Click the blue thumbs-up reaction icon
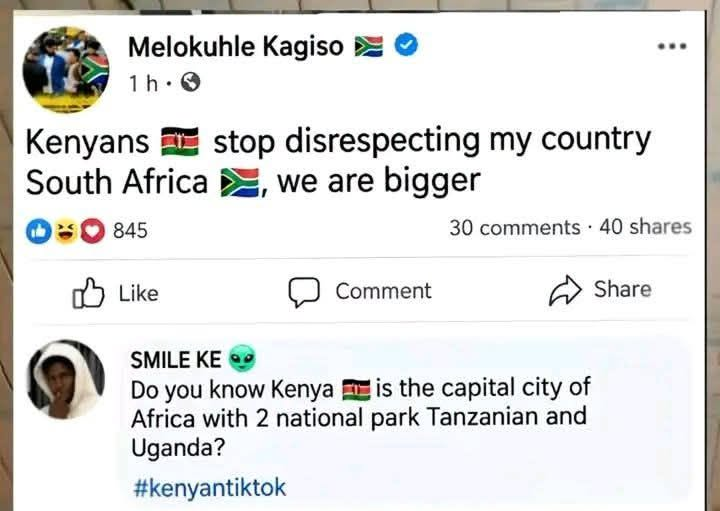Viewport: 720px width, 511px height. click(39, 231)
